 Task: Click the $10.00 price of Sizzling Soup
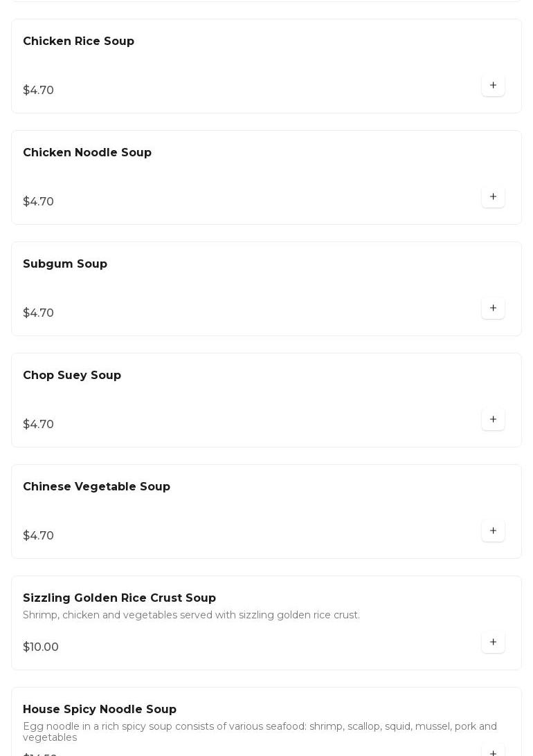pos(41,647)
